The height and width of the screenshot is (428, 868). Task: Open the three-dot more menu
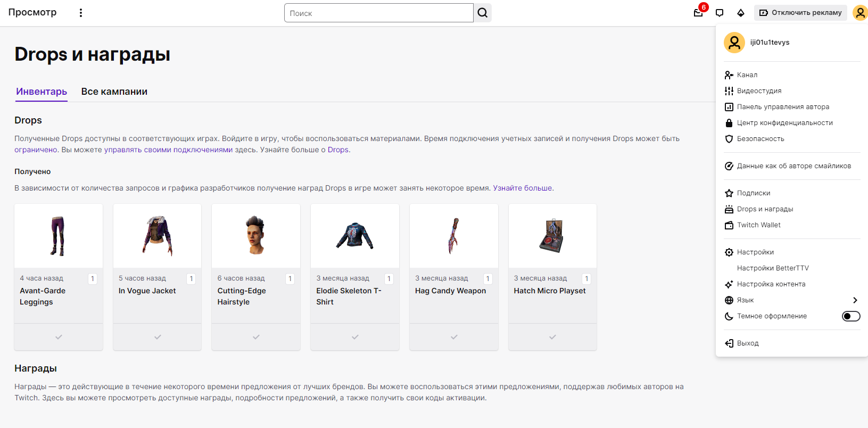click(81, 13)
